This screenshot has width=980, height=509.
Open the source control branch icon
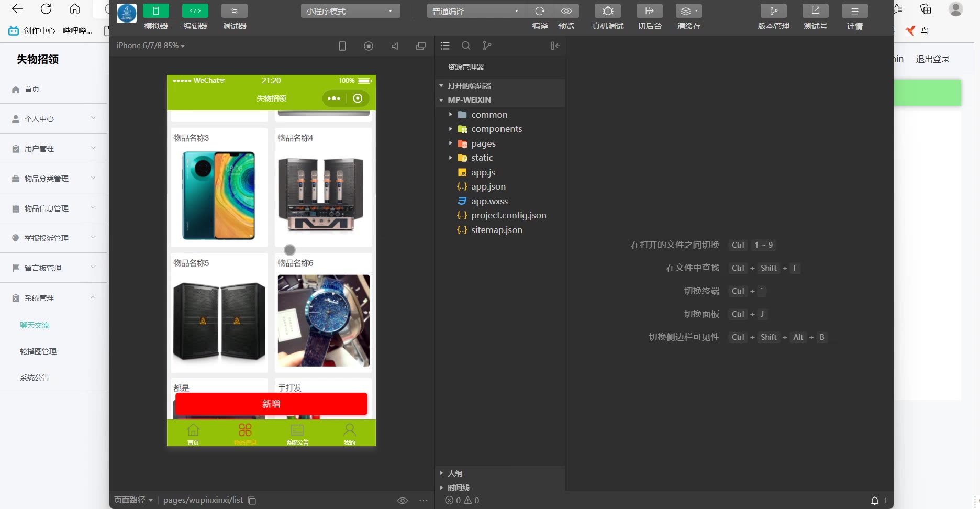point(487,46)
